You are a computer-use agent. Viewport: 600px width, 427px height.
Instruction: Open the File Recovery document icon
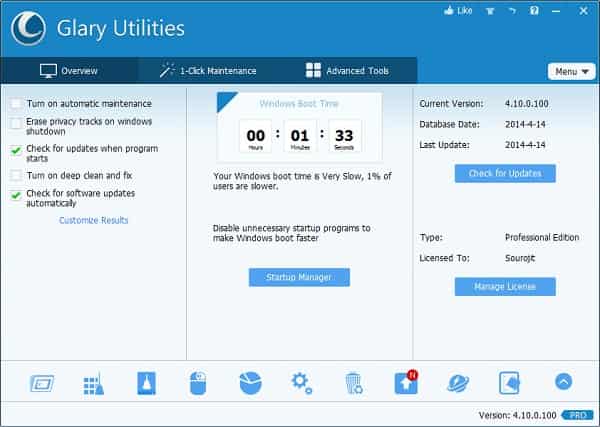coord(510,383)
